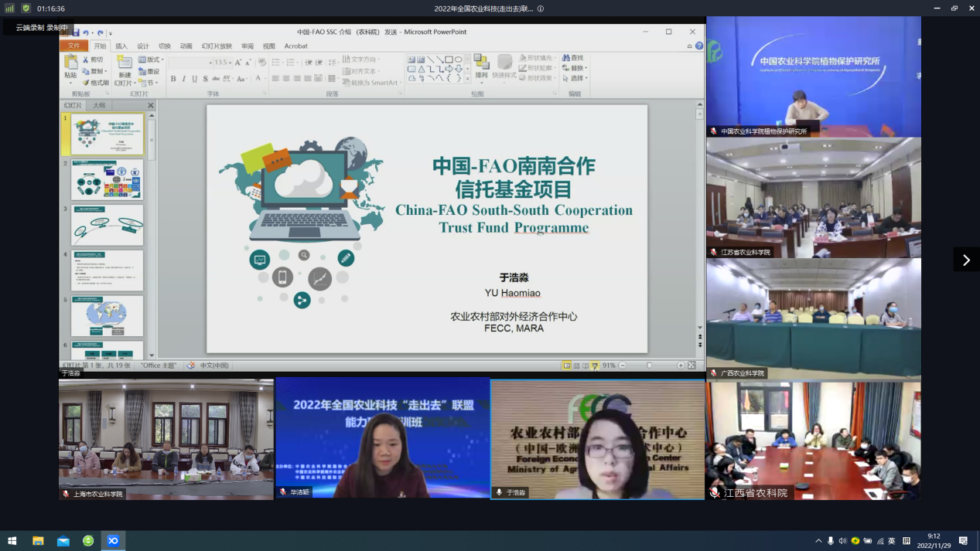Open the Shape Outline (形状轮廓) dropdown
The image size is (980, 551).
[538, 68]
